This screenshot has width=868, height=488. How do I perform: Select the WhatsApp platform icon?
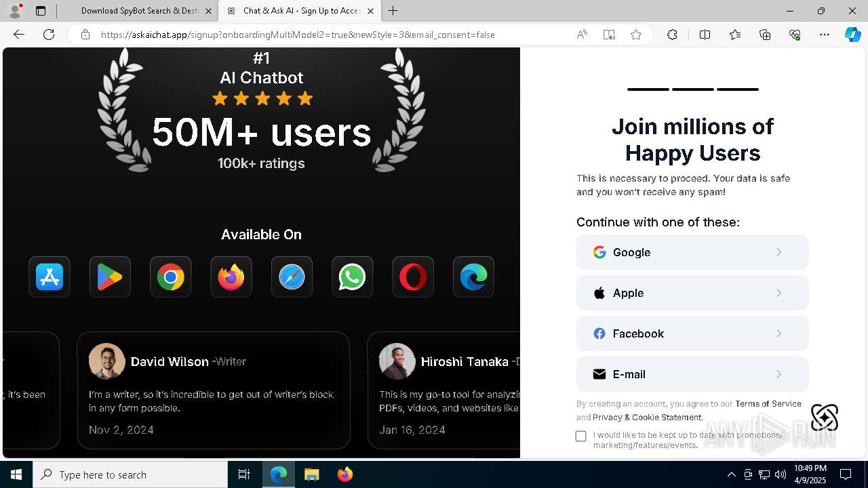coord(352,277)
